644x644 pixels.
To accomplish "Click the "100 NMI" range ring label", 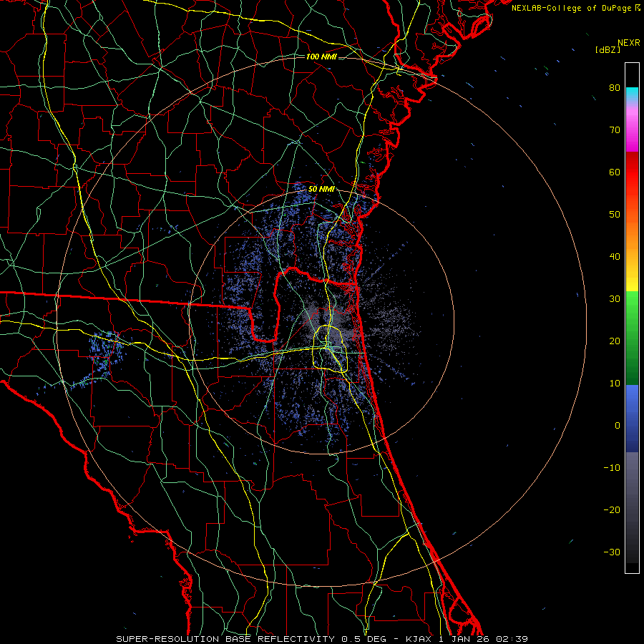I will click(x=321, y=57).
